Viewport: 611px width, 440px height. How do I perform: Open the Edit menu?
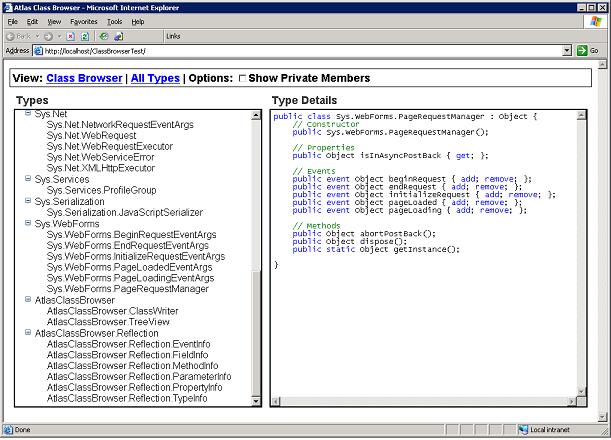click(x=32, y=22)
